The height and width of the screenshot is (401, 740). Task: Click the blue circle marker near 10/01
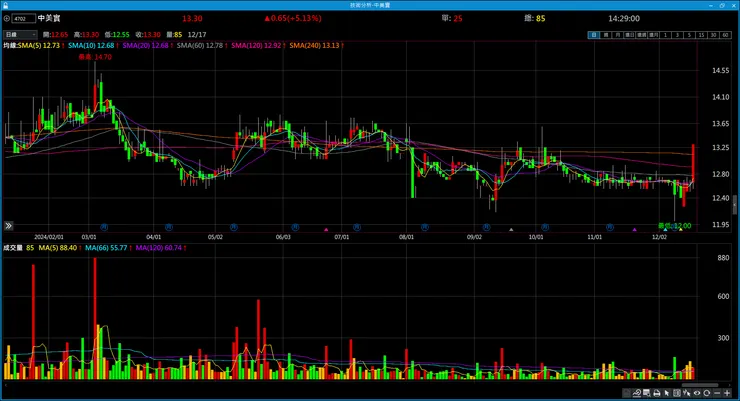tap(545, 227)
